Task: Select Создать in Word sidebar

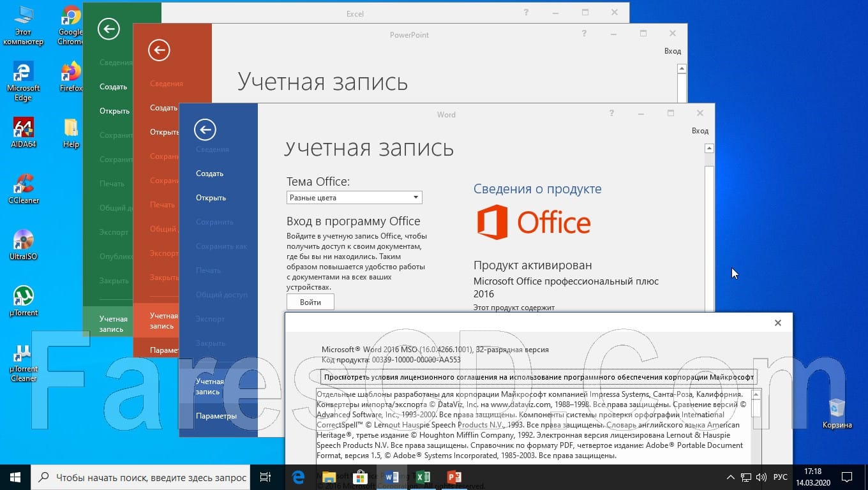Action: coord(209,174)
